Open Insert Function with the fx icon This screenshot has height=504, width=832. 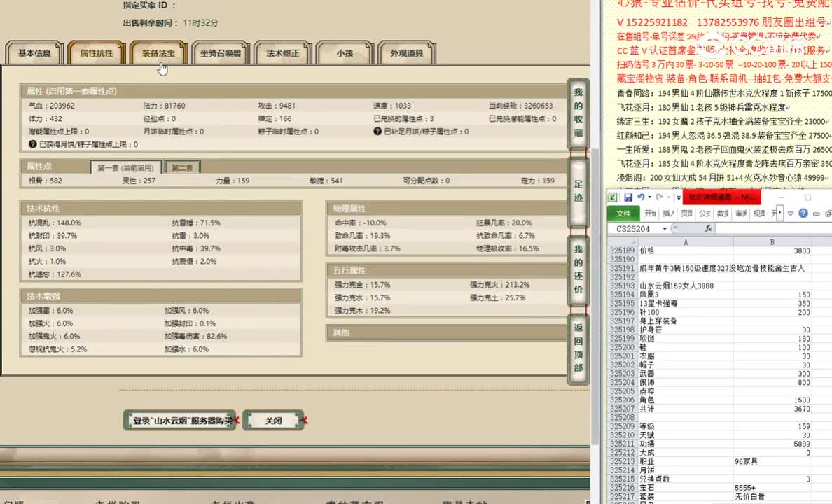(x=709, y=228)
